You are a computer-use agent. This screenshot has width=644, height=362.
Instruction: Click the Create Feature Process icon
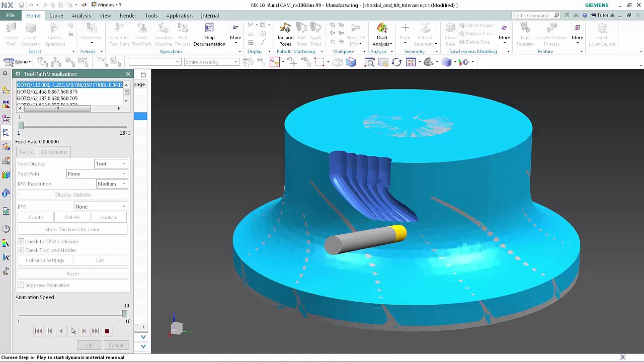551,35
